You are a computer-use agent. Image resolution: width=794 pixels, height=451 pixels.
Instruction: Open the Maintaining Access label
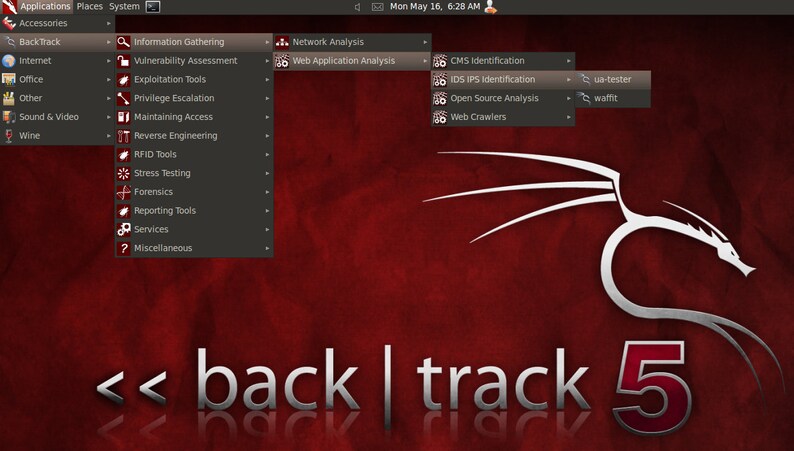[173, 117]
